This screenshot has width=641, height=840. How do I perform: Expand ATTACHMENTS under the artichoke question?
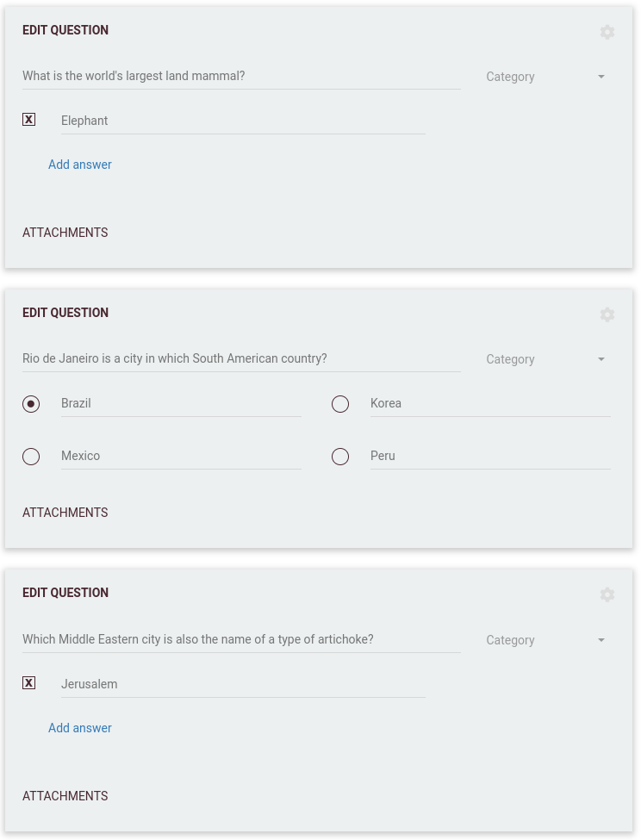[x=65, y=796]
